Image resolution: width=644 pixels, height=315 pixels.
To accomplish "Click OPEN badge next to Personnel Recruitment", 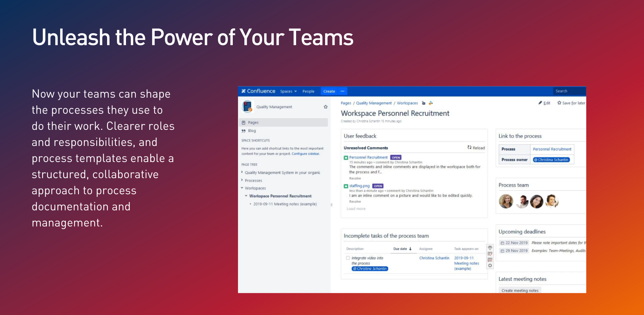I will click(396, 157).
